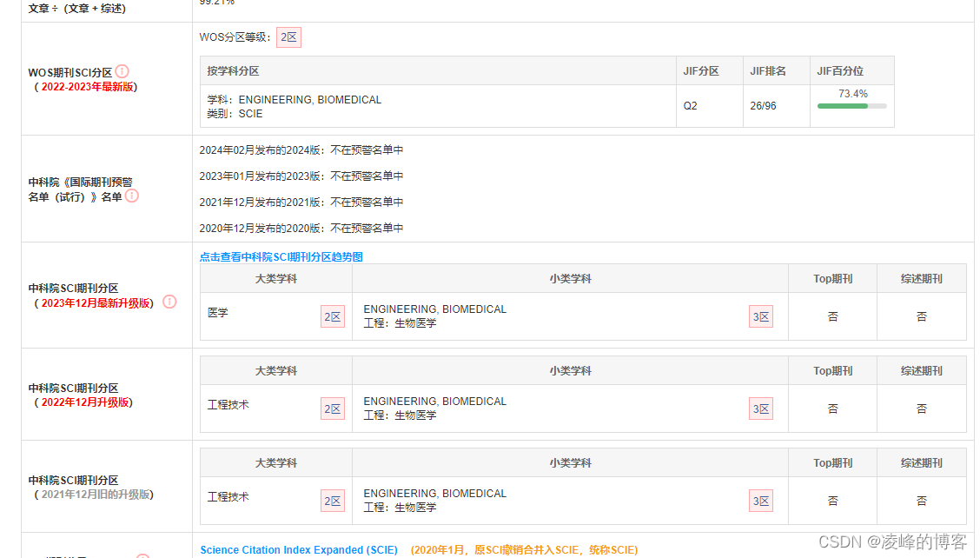Viewport: 980px width, 558px height.
Task: Click 医学 category cell
Action: click(x=217, y=312)
